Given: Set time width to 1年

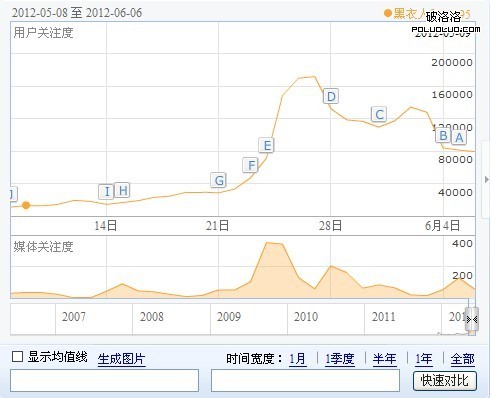Looking at the screenshot, I should (x=424, y=359).
